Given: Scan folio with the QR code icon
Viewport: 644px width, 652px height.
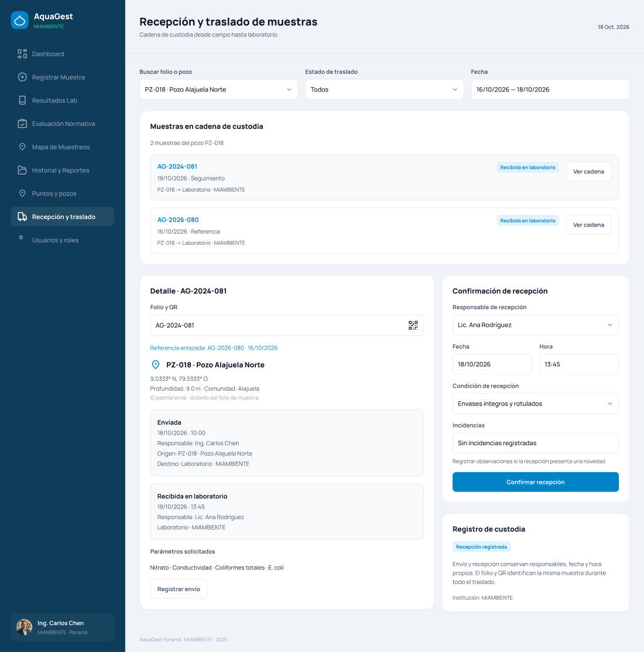Looking at the screenshot, I should tap(413, 325).
